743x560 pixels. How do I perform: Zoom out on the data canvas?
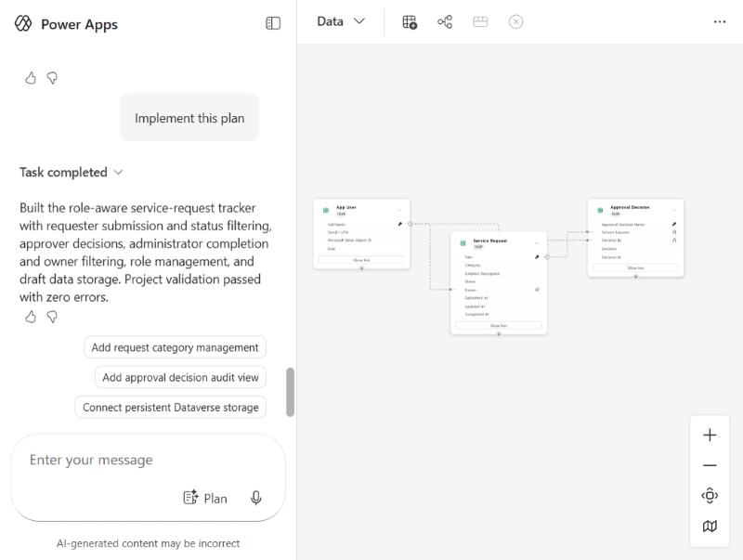coord(710,465)
